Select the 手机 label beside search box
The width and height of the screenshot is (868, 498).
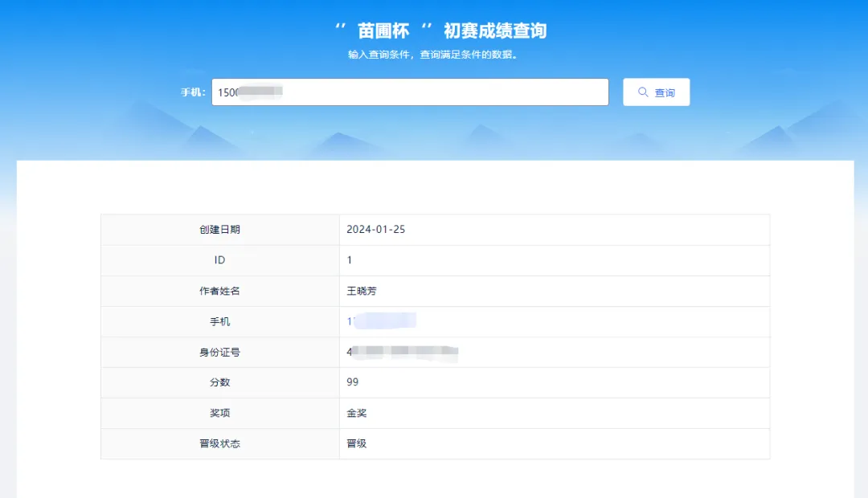(x=193, y=92)
